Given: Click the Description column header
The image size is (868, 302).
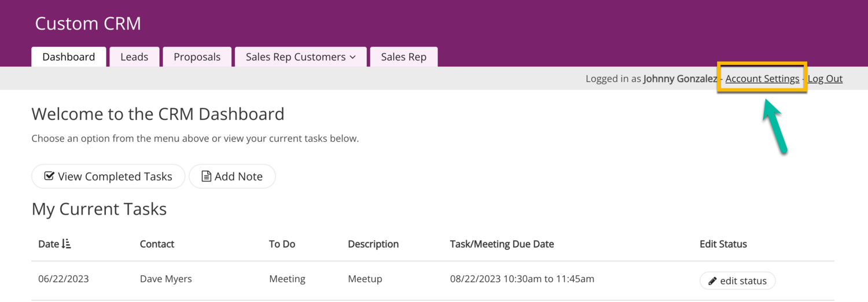Looking at the screenshot, I should pos(373,244).
